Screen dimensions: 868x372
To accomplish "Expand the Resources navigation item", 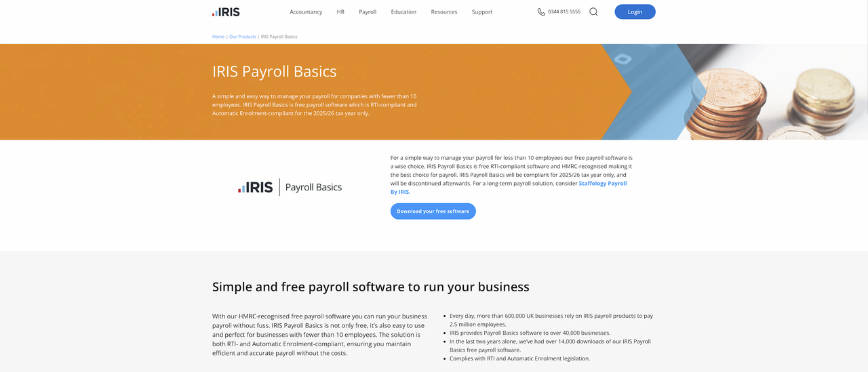I will [444, 12].
